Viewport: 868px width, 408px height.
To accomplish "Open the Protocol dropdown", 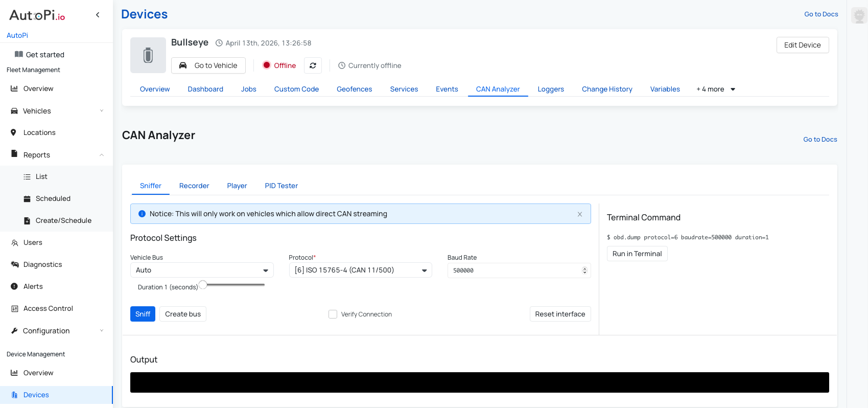I will click(360, 270).
